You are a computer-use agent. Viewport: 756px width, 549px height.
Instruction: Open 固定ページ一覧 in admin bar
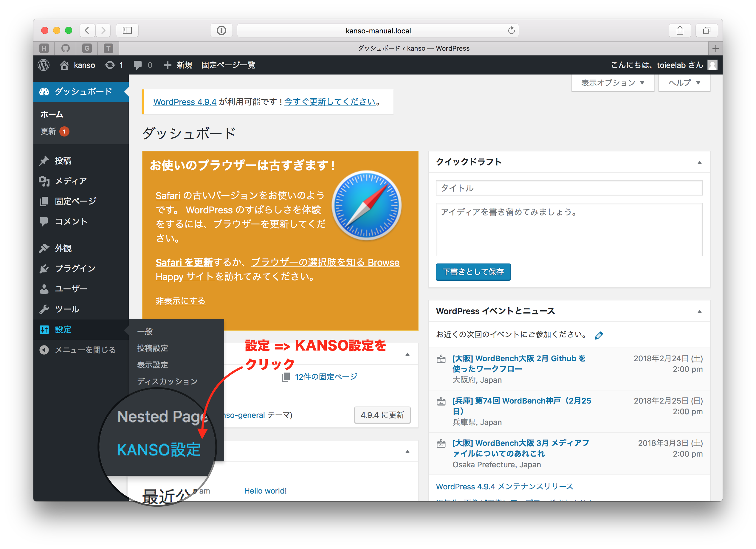228,65
